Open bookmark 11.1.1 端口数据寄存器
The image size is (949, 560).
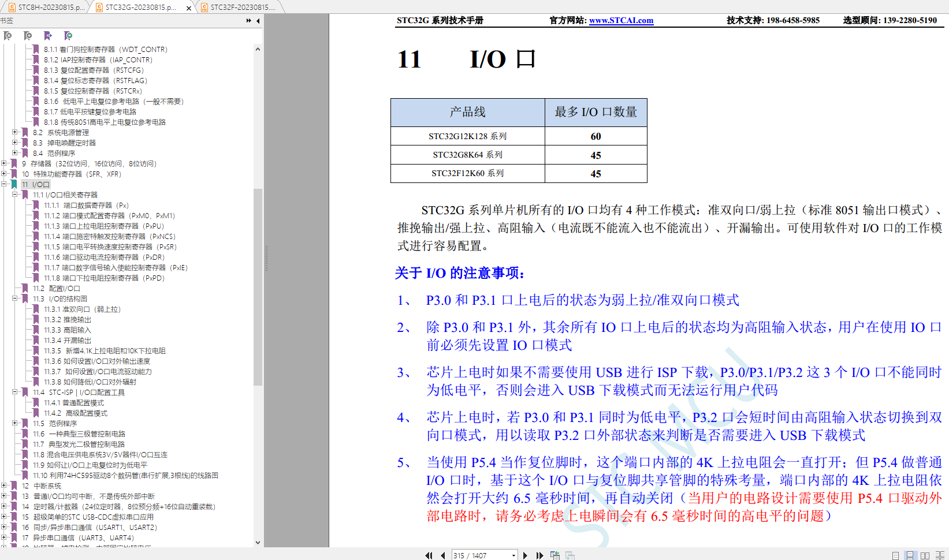click(x=86, y=206)
